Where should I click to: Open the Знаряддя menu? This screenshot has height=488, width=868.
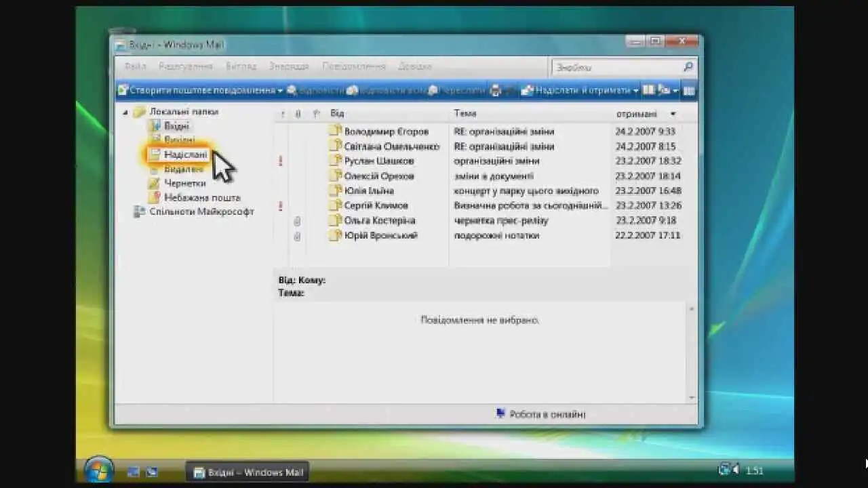(x=289, y=66)
